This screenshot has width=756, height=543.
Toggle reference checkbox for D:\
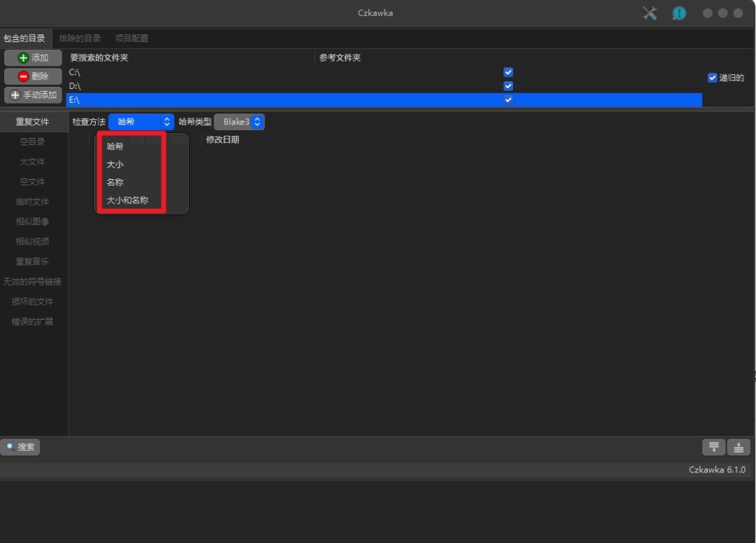pyautogui.click(x=508, y=86)
